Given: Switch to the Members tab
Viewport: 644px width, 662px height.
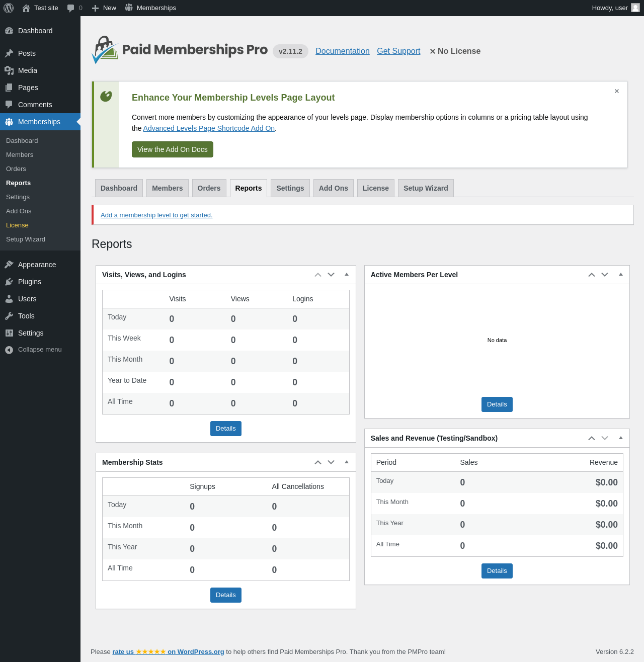Looking at the screenshot, I should (168, 188).
